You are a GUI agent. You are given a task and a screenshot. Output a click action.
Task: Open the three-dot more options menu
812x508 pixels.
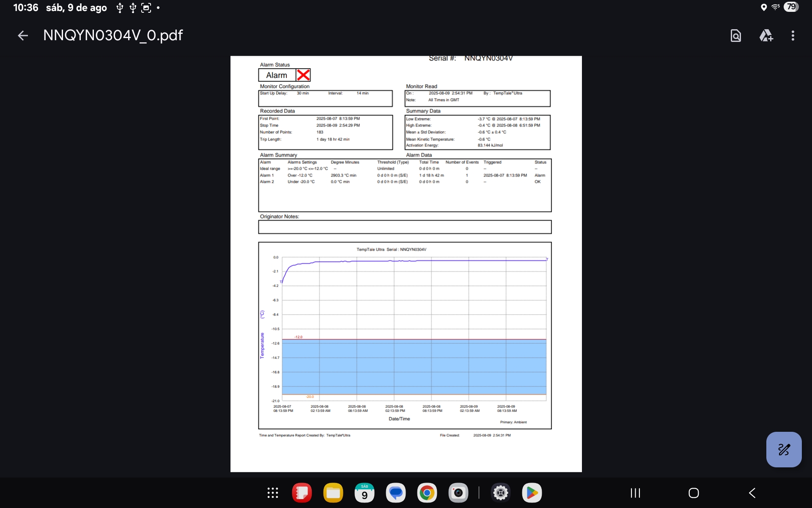(x=793, y=36)
